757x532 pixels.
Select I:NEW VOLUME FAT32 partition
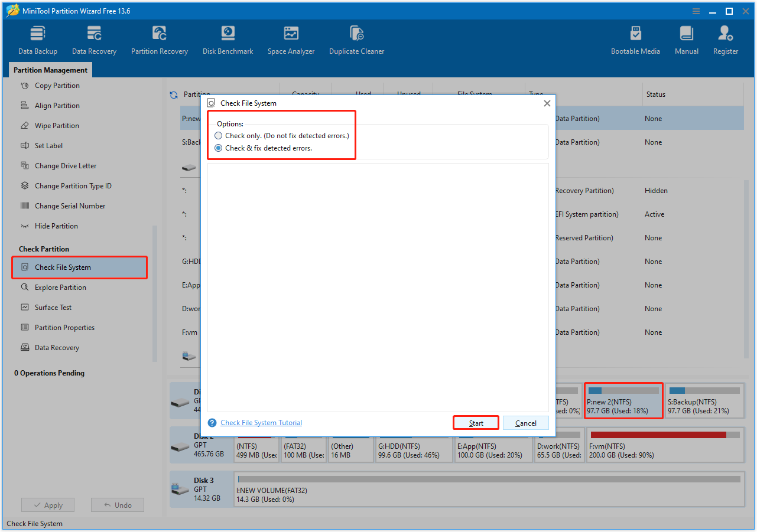tap(489, 490)
